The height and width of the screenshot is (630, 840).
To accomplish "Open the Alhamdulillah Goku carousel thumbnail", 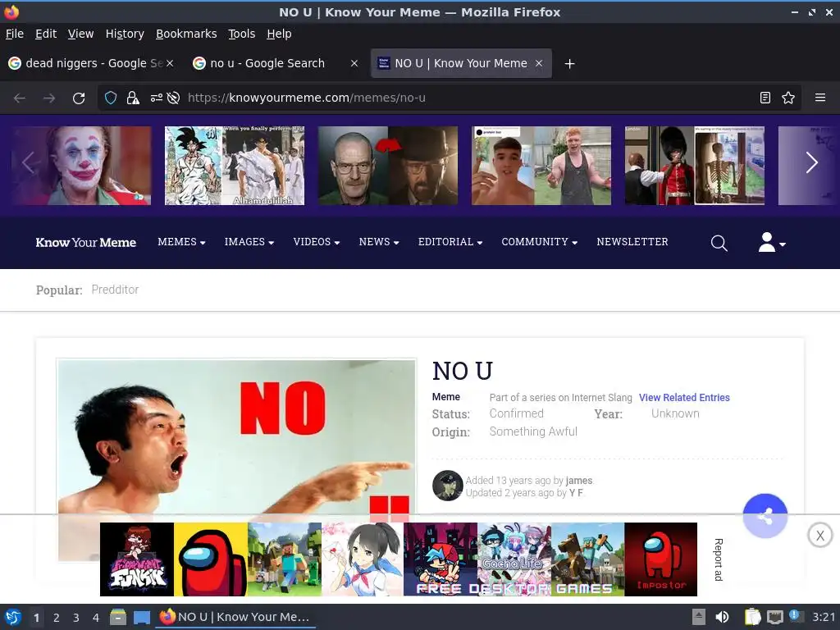I will pos(235,166).
